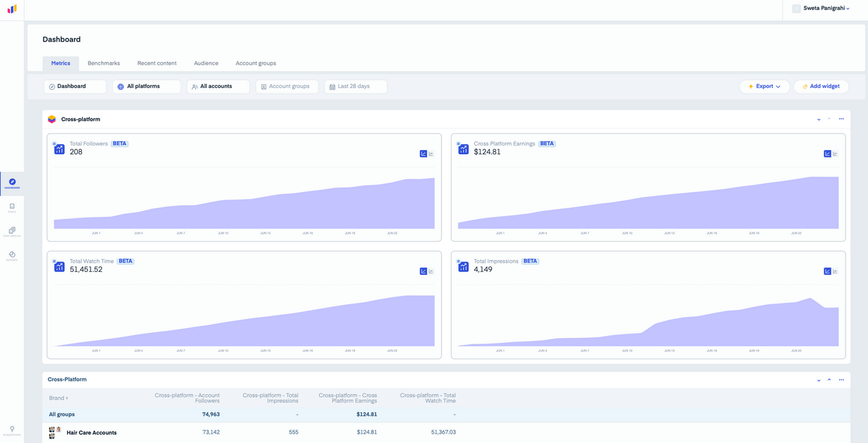Sort table by the Brand column header
The image size is (868, 443).
tap(59, 398)
